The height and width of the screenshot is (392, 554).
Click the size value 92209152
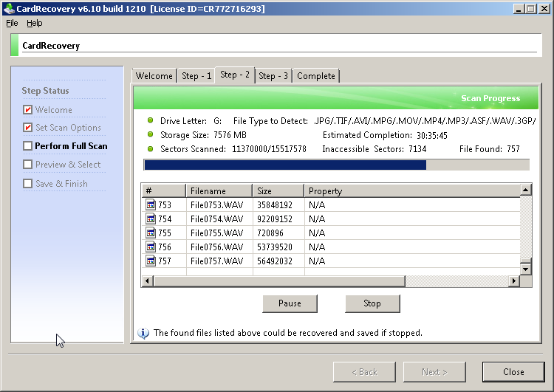(275, 219)
